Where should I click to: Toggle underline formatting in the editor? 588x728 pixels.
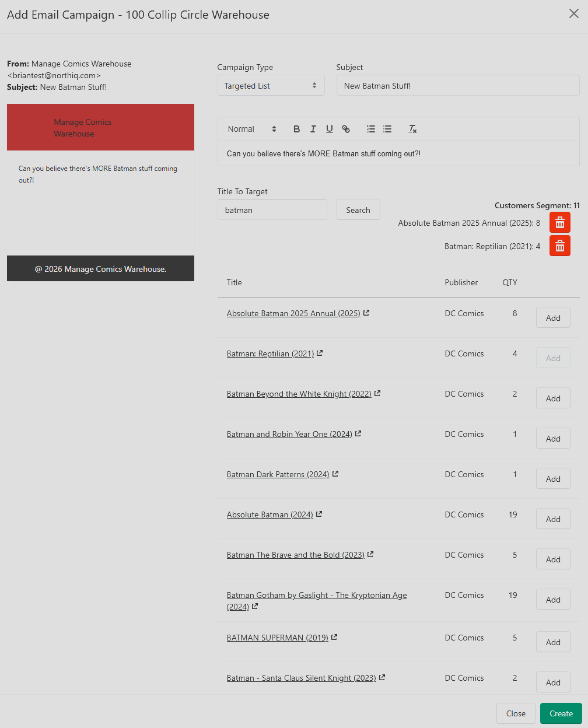329,129
